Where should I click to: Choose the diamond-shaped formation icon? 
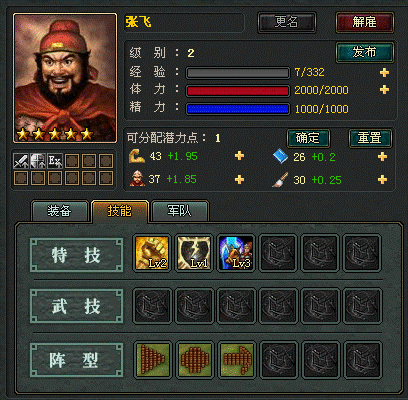pos(195,359)
